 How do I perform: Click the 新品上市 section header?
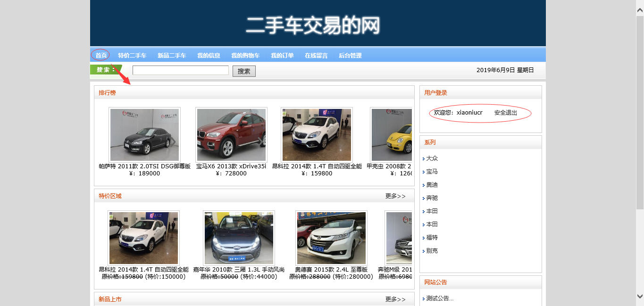(x=110, y=299)
